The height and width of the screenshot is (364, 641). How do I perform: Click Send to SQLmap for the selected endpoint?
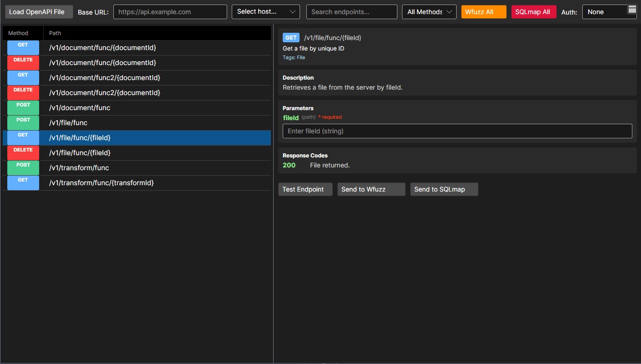pos(444,189)
